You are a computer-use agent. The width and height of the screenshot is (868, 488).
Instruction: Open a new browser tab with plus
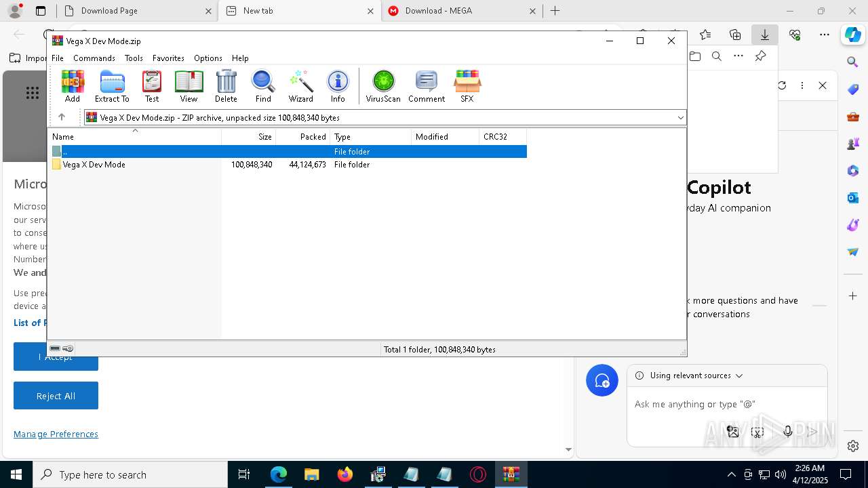pos(555,11)
